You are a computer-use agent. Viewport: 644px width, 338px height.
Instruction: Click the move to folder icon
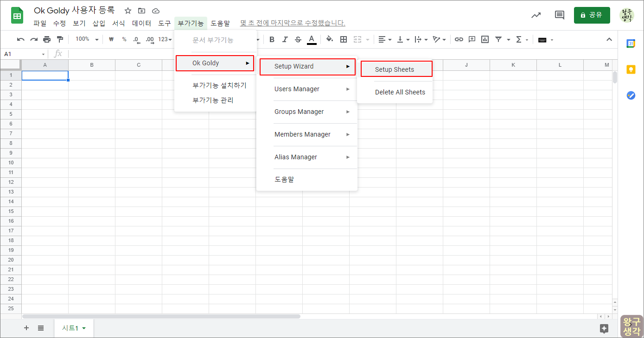[x=142, y=11]
